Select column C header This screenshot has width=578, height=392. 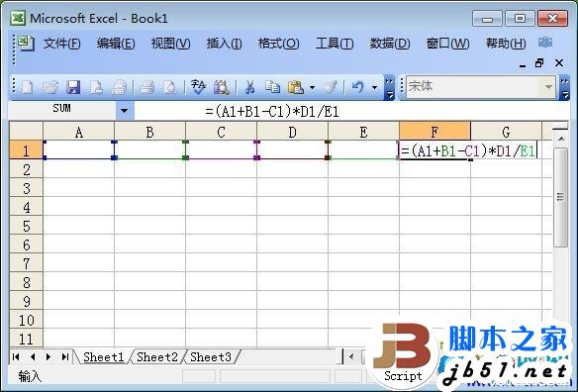tap(221, 132)
